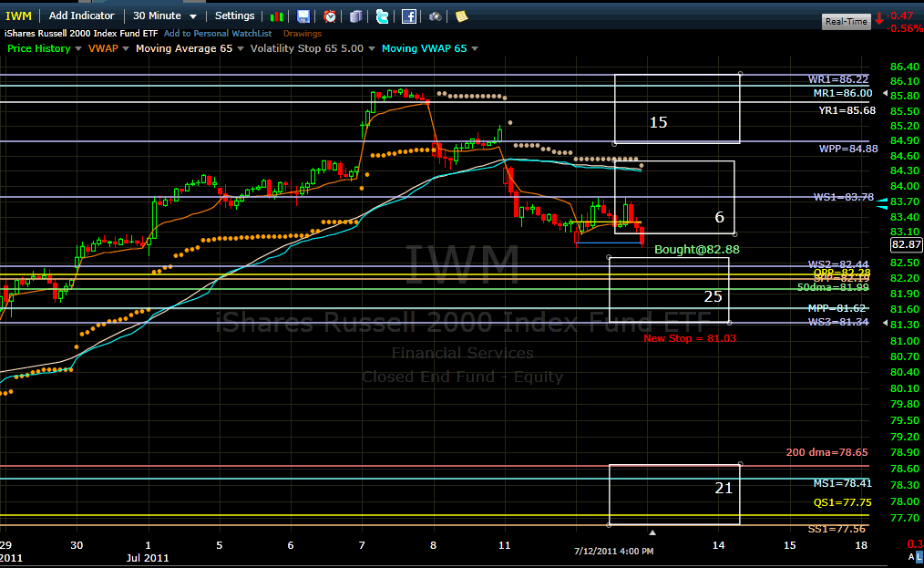Click the 50dma=81.99 level label
The width and height of the screenshot is (924, 568).
click(x=833, y=287)
